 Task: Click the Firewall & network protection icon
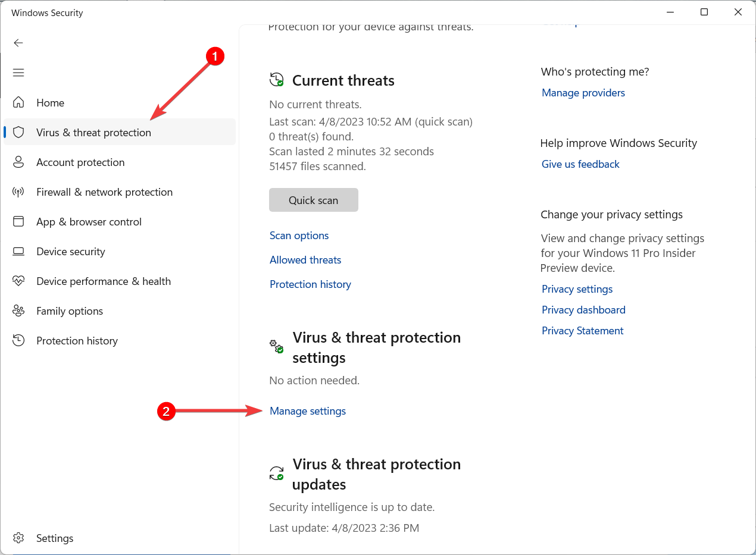(18, 192)
